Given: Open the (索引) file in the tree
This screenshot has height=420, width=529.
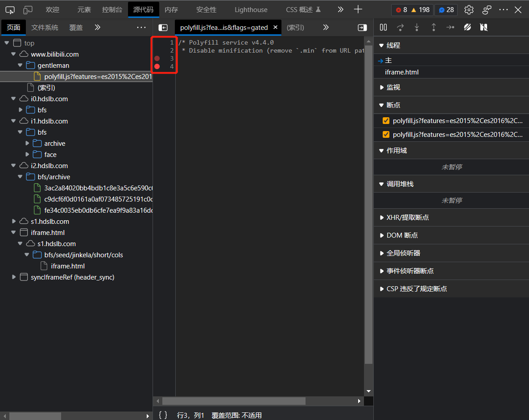Looking at the screenshot, I should point(46,88).
